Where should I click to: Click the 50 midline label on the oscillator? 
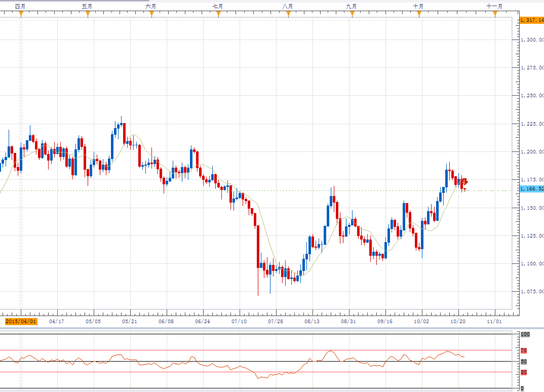point(524,362)
